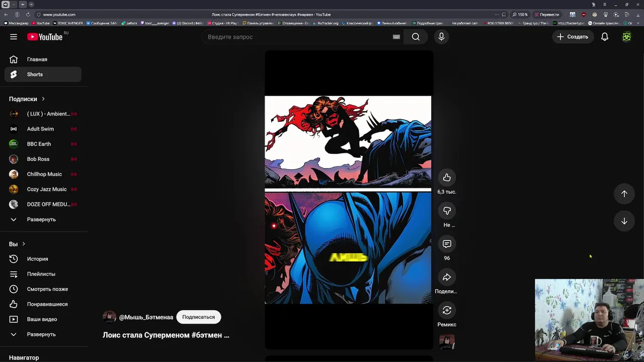
Task: Open Понравившиеся liked videos
Action: [x=43, y=304]
